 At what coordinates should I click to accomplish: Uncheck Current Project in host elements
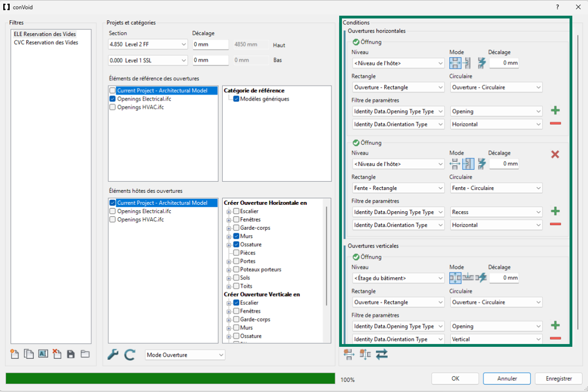pyautogui.click(x=113, y=203)
